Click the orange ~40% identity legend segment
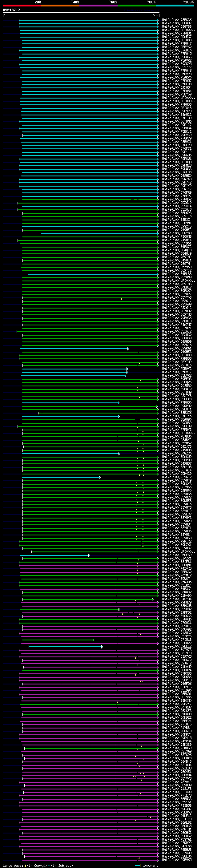197x868 pixels. point(60,6)
